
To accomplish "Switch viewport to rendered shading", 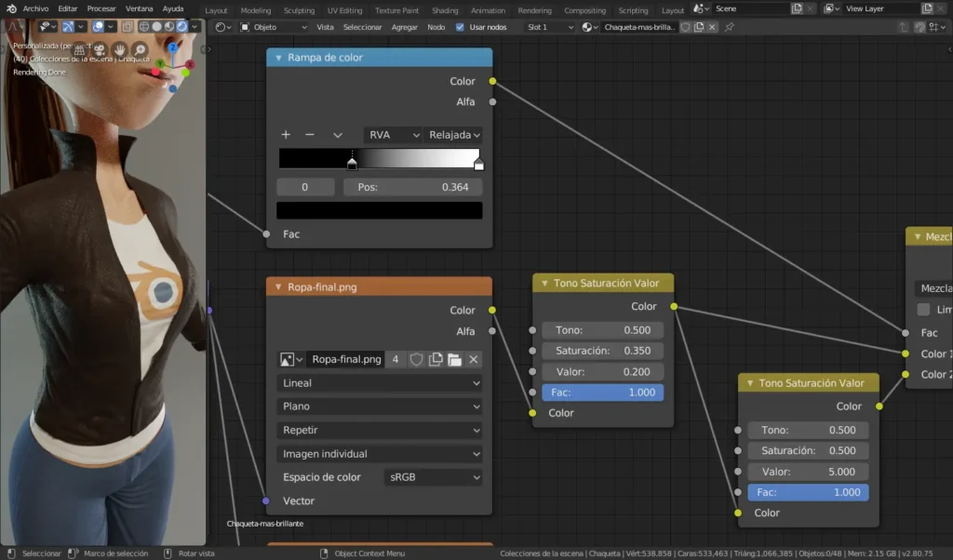I will point(181,27).
